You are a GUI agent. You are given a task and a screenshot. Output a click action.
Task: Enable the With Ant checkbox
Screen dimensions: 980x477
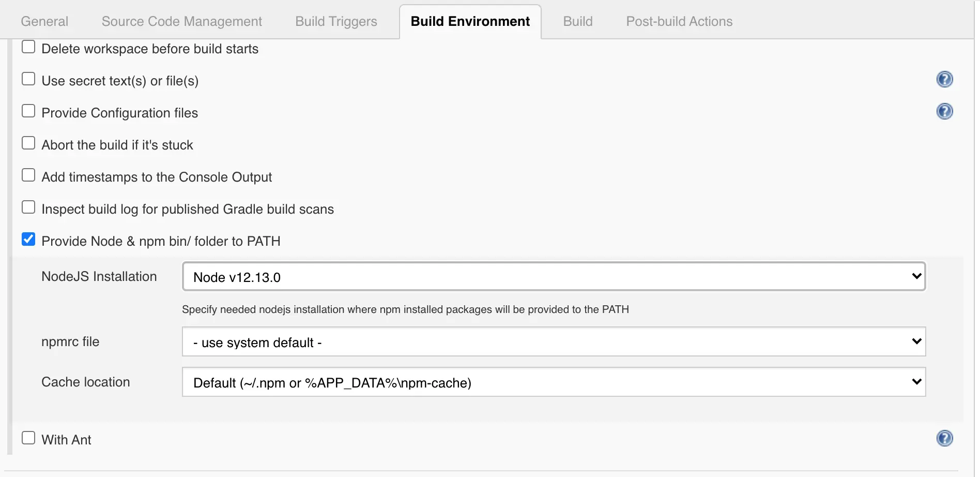click(28, 438)
